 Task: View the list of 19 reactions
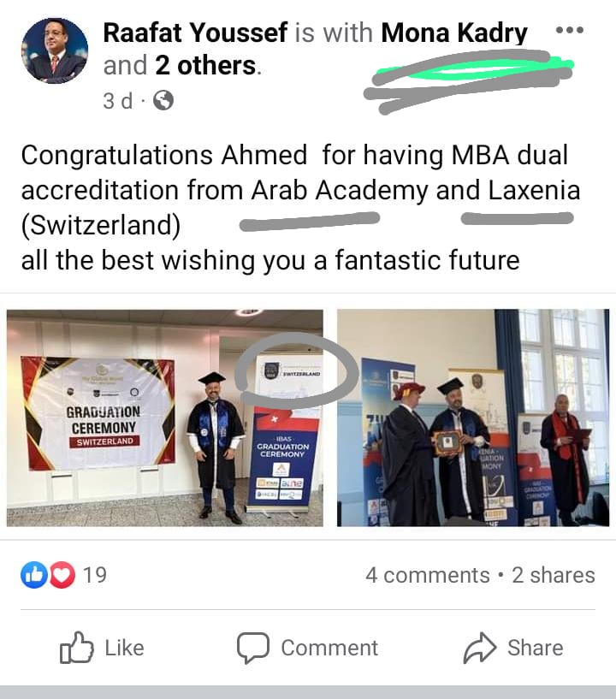click(95, 575)
